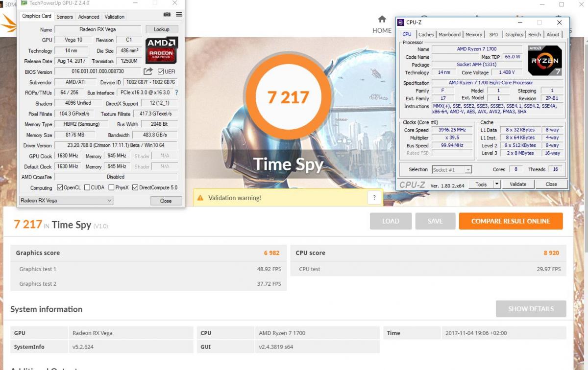The image size is (588, 370).
Task: Click the Tools button in CPU-Z
Action: point(481,184)
